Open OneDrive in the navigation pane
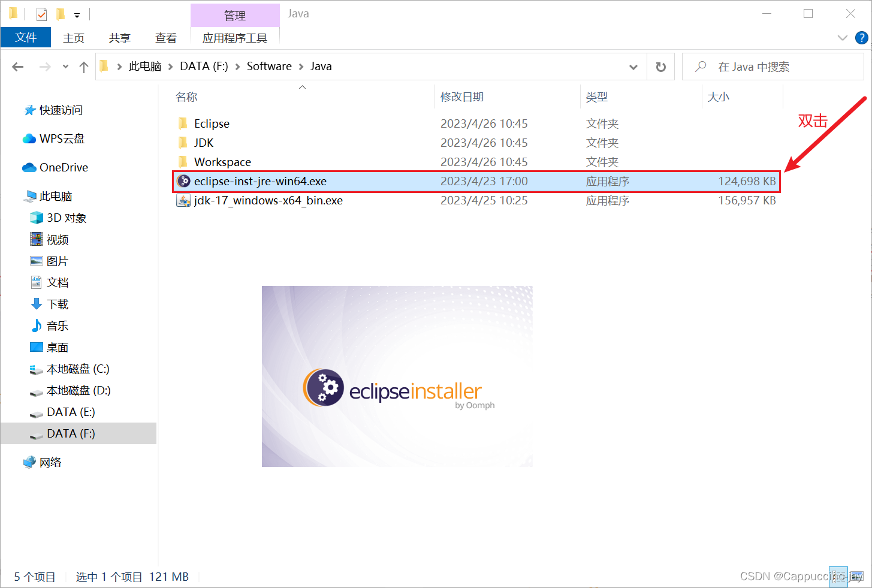Image resolution: width=872 pixels, height=588 pixels. (x=64, y=167)
